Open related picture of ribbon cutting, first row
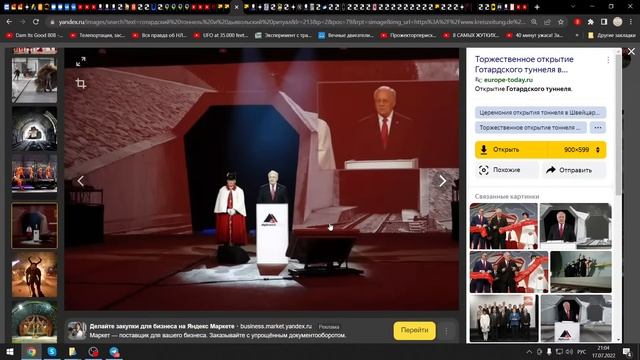Image resolution: width=640 pixels, height=360 pixels. click(504, 226)
